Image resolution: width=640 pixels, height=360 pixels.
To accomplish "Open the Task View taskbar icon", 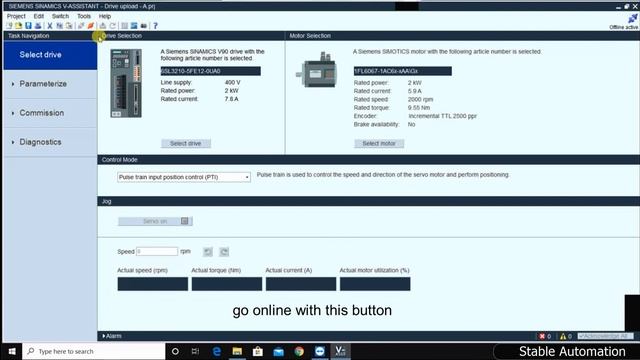I will [195, 351].
